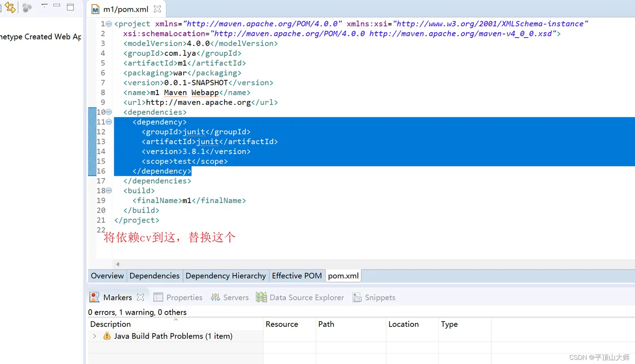Click the Snippets view icon
635x364 pixels.
pos(357,297)
